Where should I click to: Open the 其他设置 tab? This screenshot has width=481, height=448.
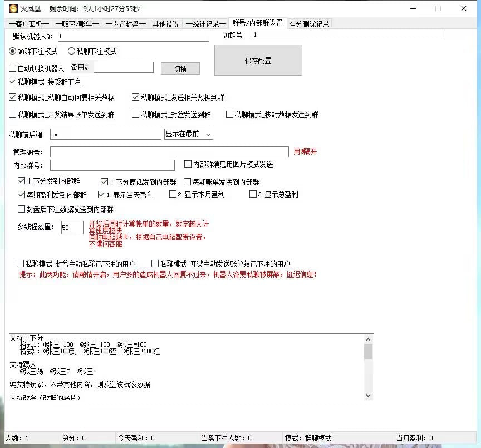click(165, 24)
